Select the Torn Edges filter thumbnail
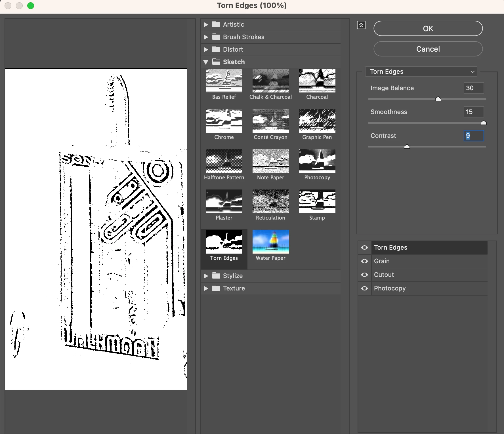Image resolution: width=504 pixels, height=434 pixels. [224, 242]
